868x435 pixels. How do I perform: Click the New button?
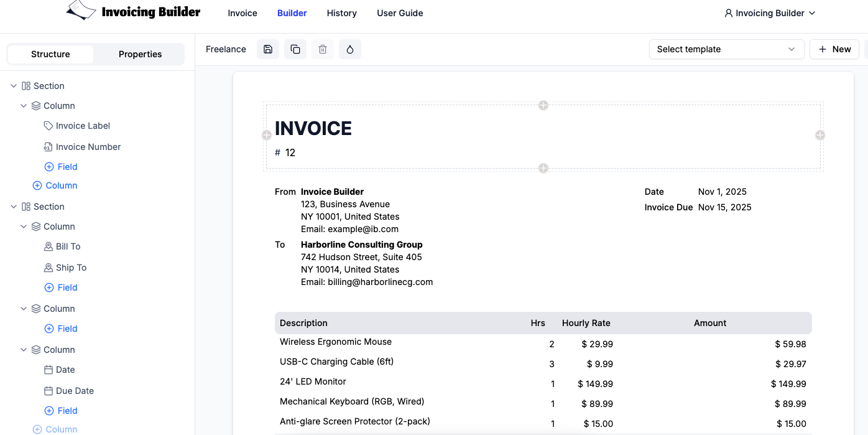point(834,49)
